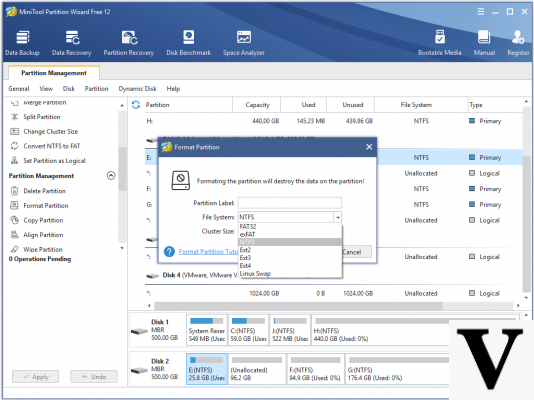Open the Data Backup tool

pyautogui.click(x=22, y=43)
